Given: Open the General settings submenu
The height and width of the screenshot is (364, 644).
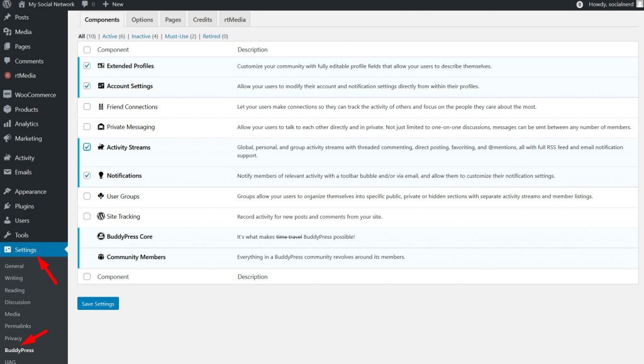Looking at the screenshot, I should tap(14, 266).
